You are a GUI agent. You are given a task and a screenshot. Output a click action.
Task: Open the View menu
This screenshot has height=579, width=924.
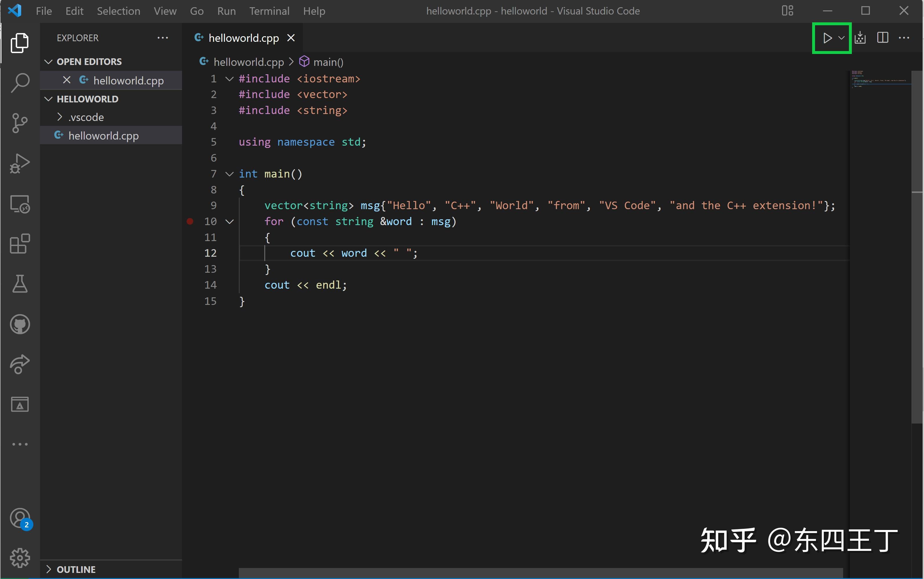(x=165, y=11)
